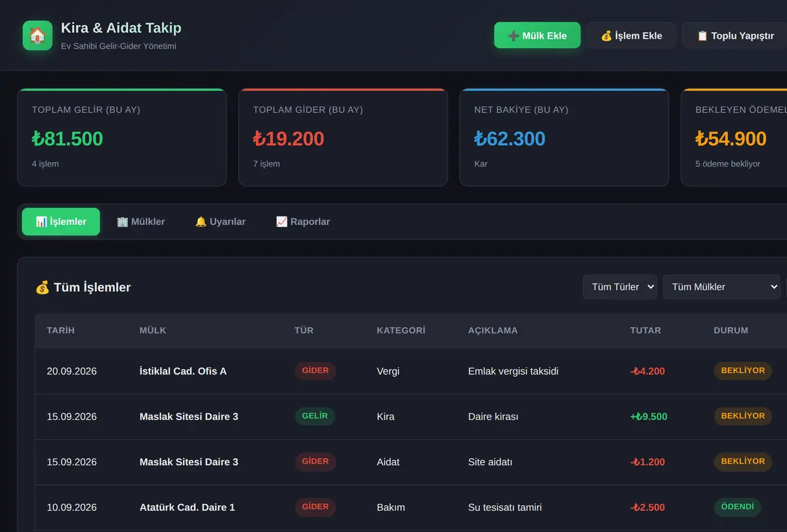
Task: Switch to the İşlemler tab
Action: 61,222
